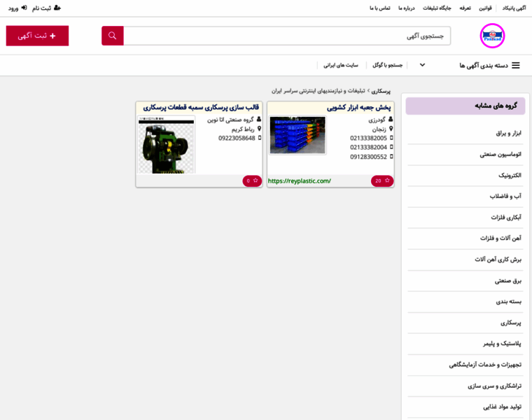The width and height of the screenshot is (532, 420).
Task: Click the plus ثبت آگهی button
Action: pos(37,36)
